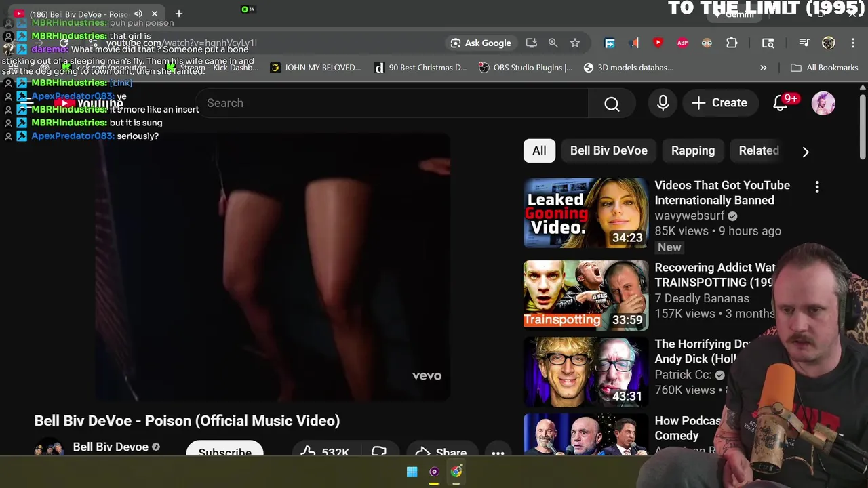Open the YouTube account avatar menu

(x=823, y=103)
